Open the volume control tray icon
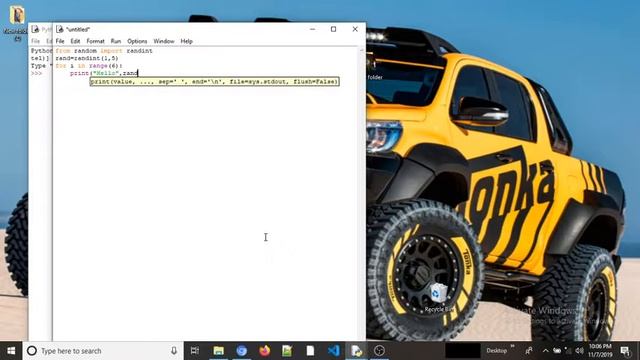 point(579,351)
